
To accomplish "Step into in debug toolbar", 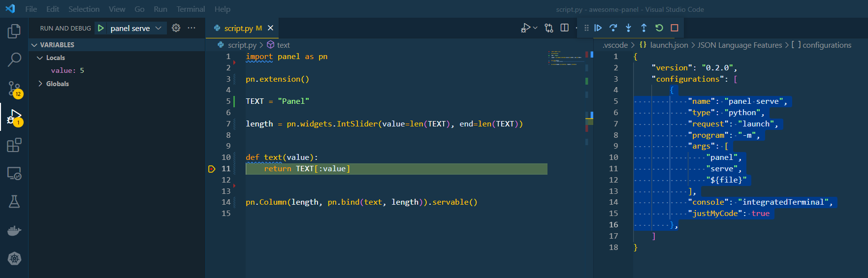I will pyautogui.click(x=629, y=28).
